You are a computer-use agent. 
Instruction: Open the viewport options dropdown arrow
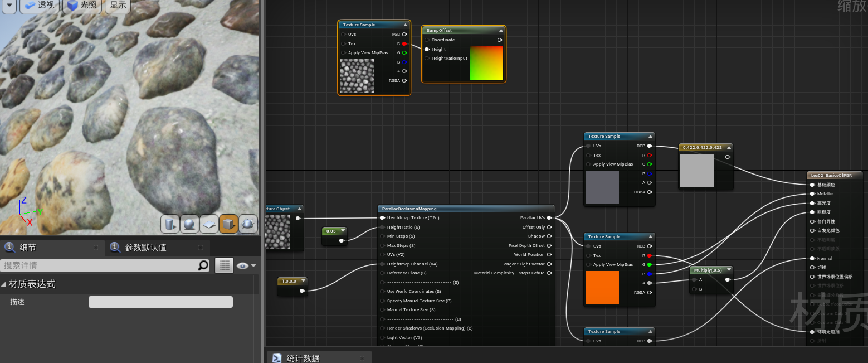coord(9,5)
